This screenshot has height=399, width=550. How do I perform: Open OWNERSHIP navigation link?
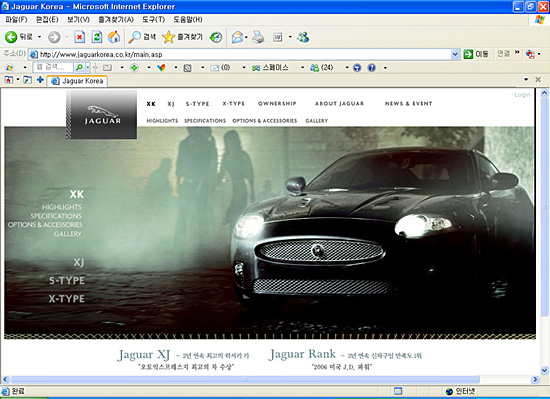[x=277, y=103]
